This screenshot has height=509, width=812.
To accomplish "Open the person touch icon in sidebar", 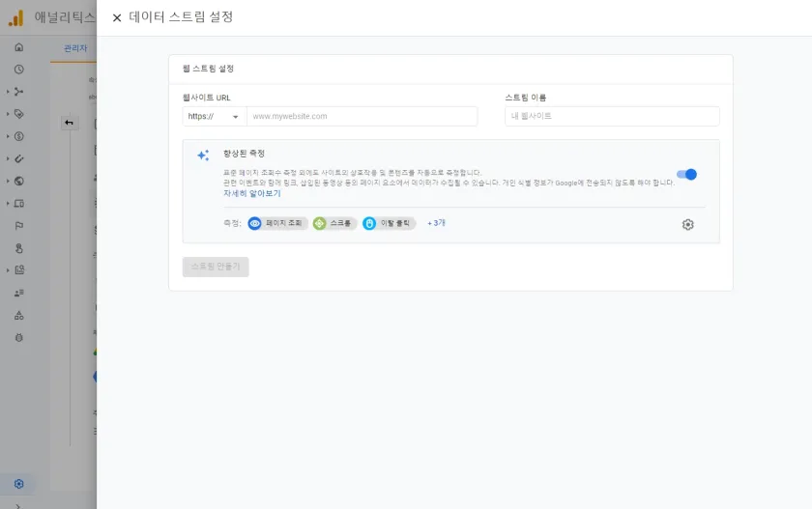I will (19, 248).
